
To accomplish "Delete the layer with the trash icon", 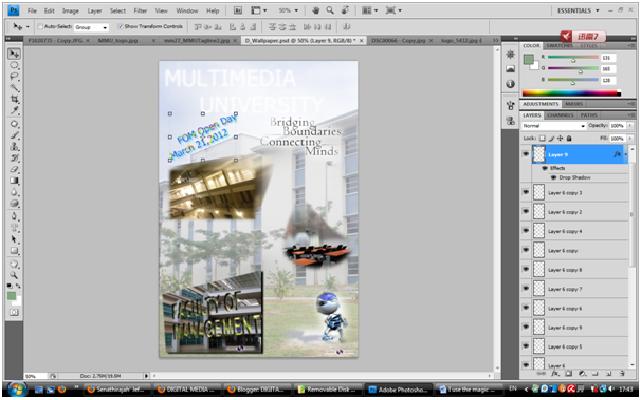I will (x=622, y=373).
